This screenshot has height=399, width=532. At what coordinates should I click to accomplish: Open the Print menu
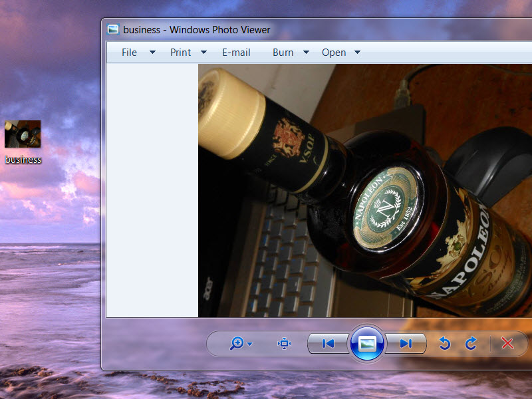coord(180,53)
